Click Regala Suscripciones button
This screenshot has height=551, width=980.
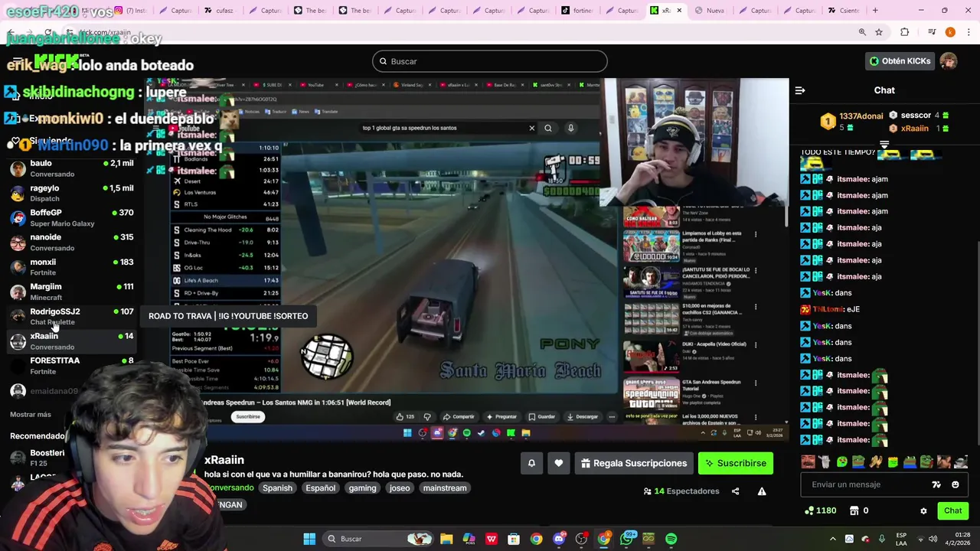pyautogui.click(x=634, y=463)
